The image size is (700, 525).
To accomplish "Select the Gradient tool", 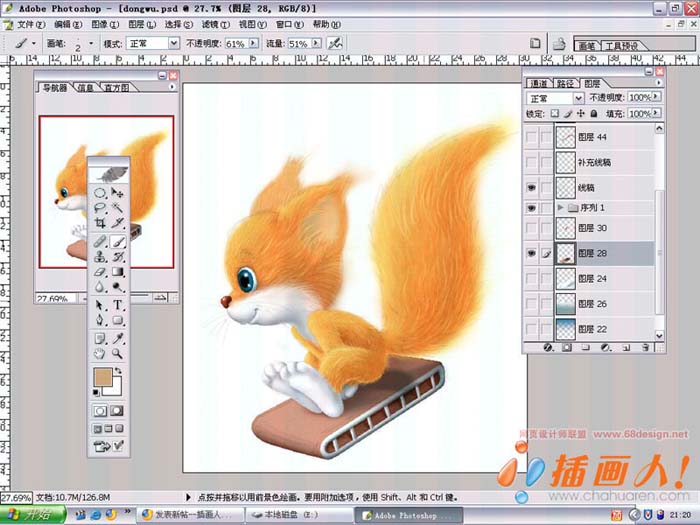I will pyautogui.click(x=117, y=271).
